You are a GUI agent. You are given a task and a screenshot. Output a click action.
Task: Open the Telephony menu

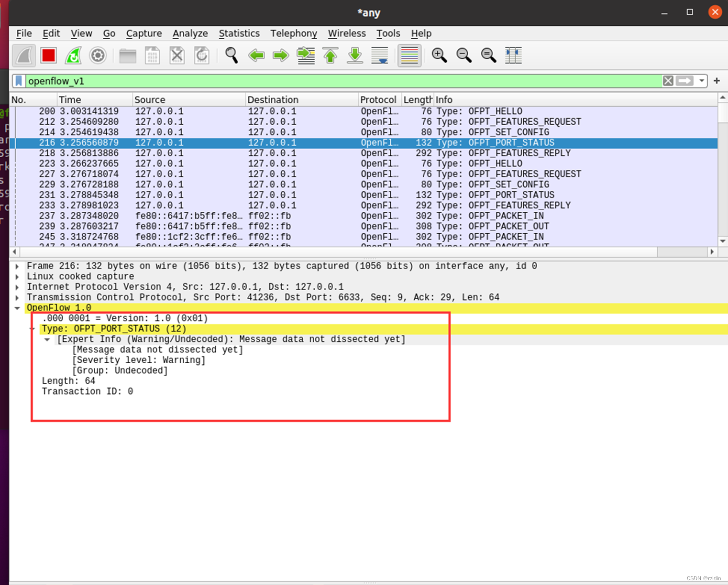click(293, 33)
